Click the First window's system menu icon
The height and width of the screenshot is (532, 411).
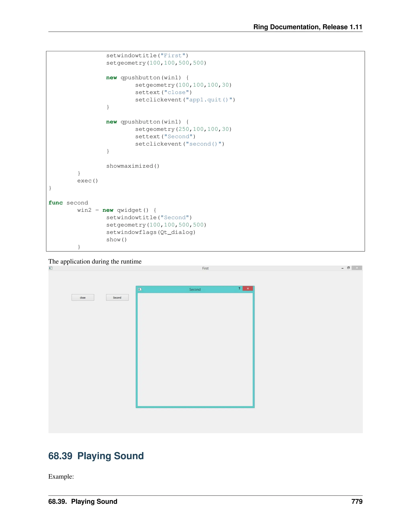tap(50, 268)
